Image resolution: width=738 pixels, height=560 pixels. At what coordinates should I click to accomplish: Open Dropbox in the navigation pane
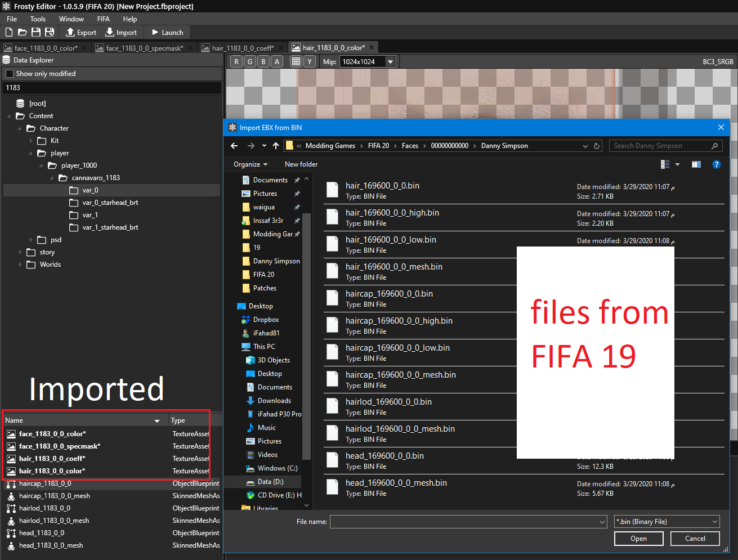tap(266, 320)
